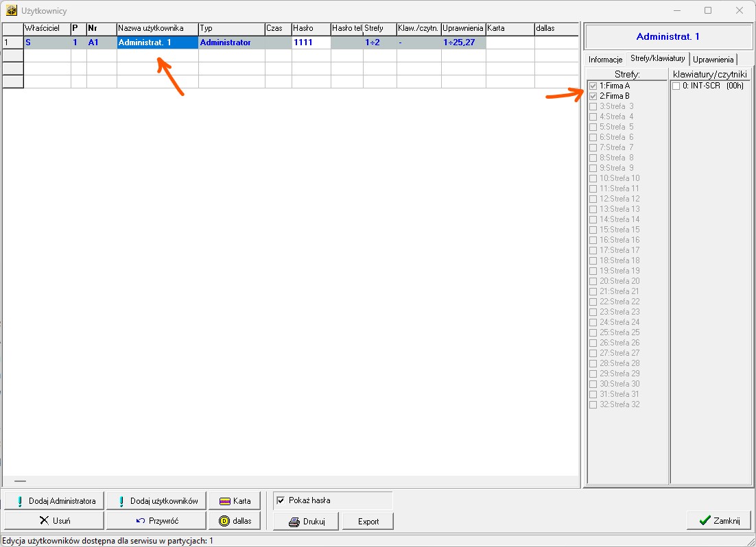Click the Hasło field showing 1111
This screenshot has height=547, width=756.
[x=311, y=42]
